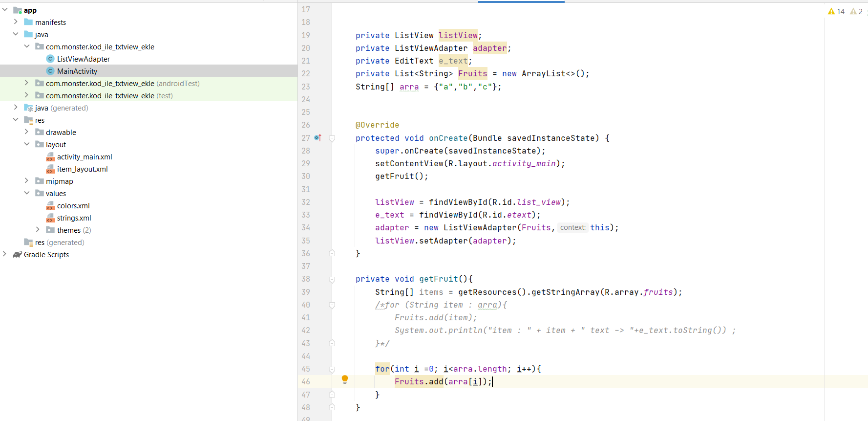Collapse the values folder
868x421 pixels.
tap(26, 193)
